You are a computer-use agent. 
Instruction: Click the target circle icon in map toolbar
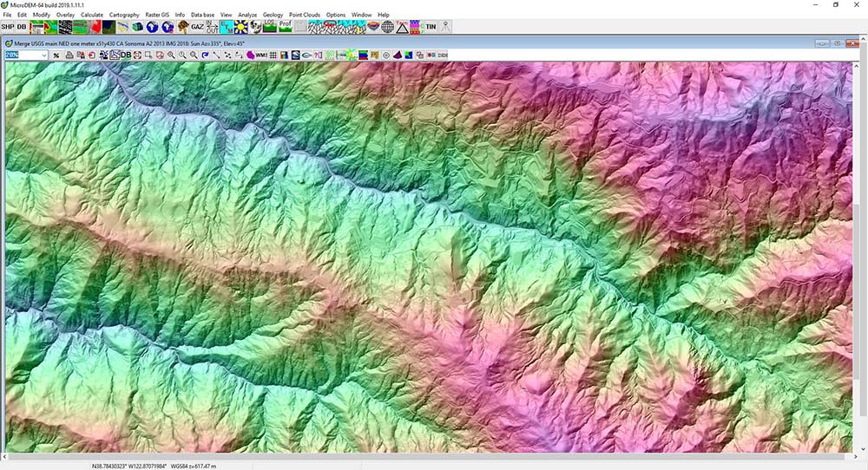click(386, 55)
